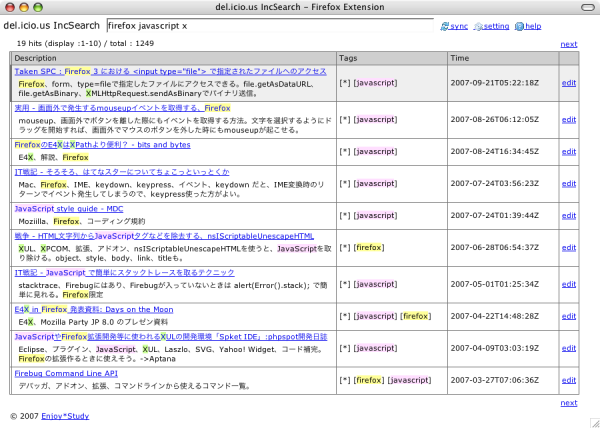Click the 19 hits result count text

[85, 44]
